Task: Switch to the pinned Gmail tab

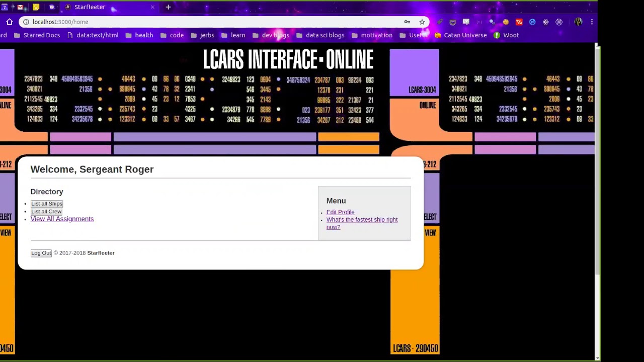Action: [x=20, y=7]
